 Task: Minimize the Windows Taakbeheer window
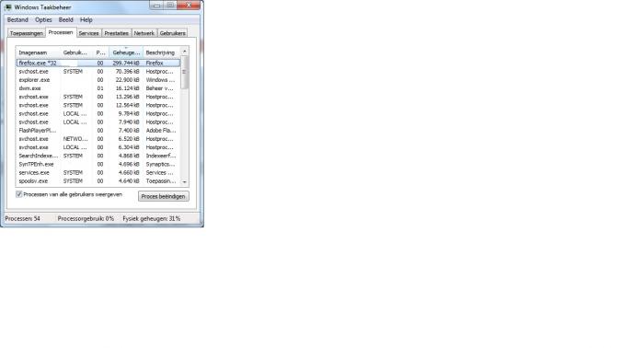click(x=156, y=6)
